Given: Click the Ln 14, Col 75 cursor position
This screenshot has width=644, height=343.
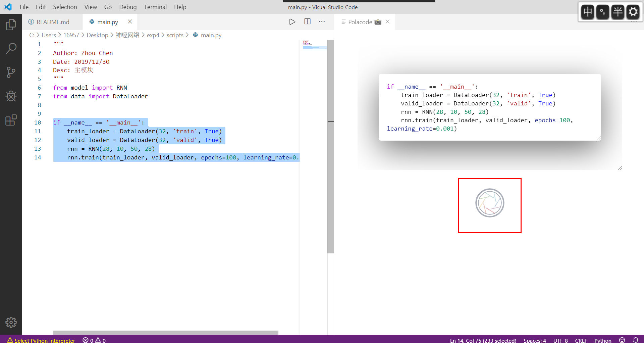Looking at the screenshot, I should (x=483, y=340).
